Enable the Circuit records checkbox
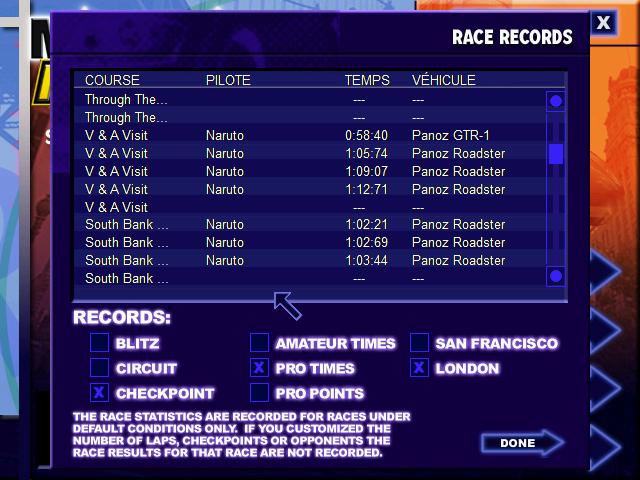Image resolution: width=640 pixels, height=480 pixels. (x=99, y=368)
